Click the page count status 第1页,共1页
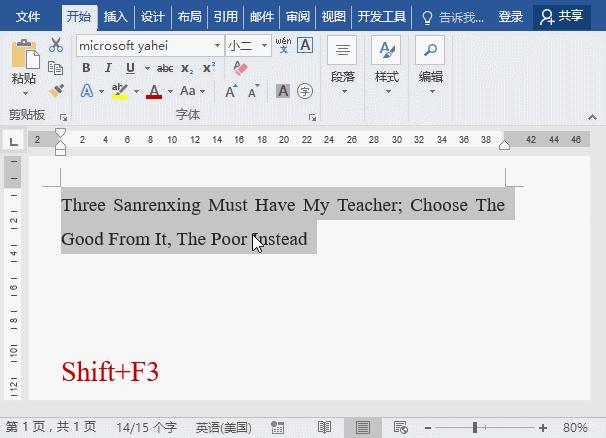 [51, 427]
